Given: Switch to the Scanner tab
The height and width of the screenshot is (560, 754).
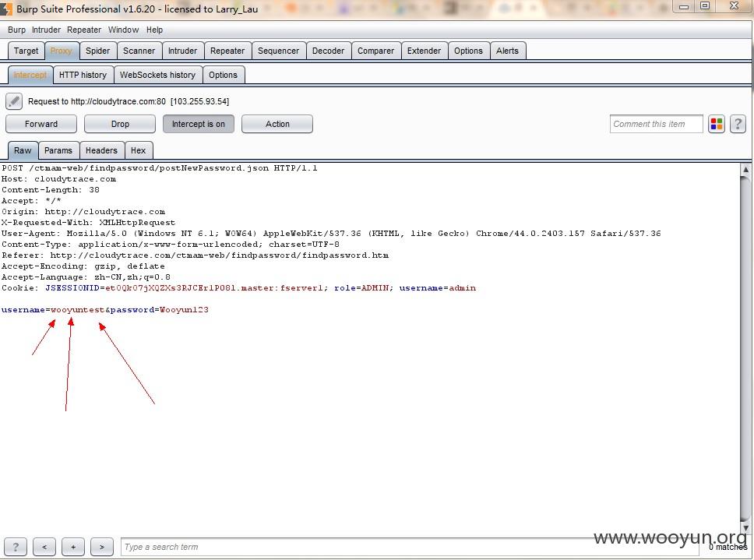Looking at the screenshot, I should point(139,51).
